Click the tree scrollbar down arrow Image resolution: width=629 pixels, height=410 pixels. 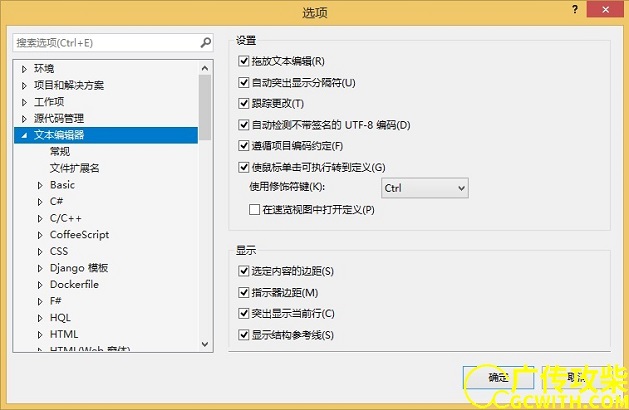click(205, 344)
